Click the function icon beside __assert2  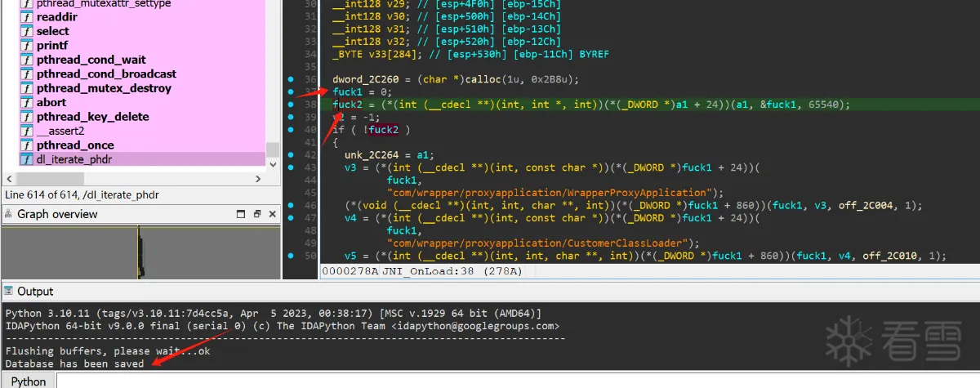pyautogui.click(x=26, y=131)
